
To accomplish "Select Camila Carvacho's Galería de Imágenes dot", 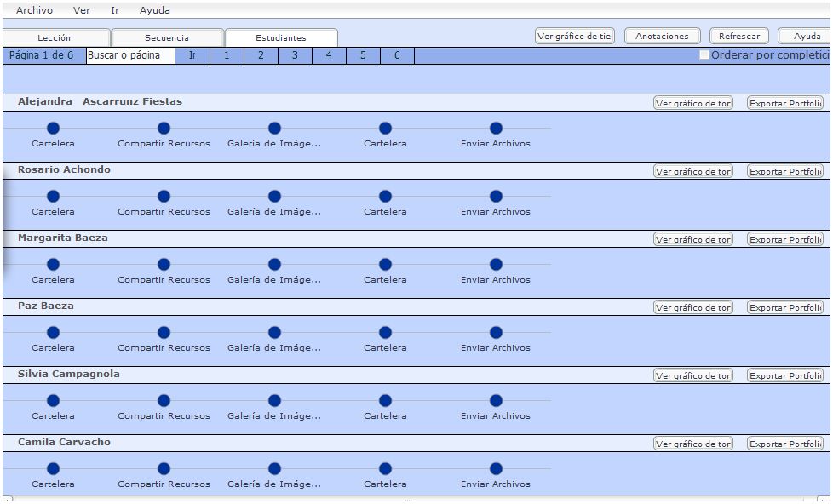I will pyautogui.click(x=274, y=469).
